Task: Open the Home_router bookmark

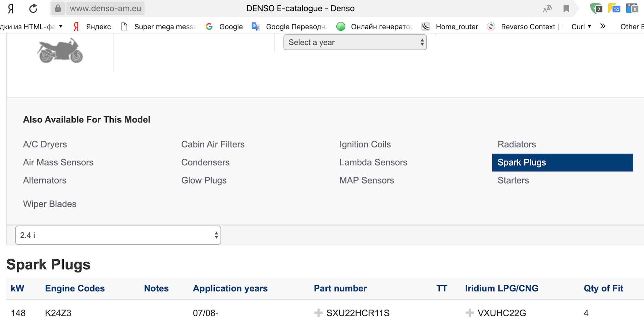Action: [450, 26]
